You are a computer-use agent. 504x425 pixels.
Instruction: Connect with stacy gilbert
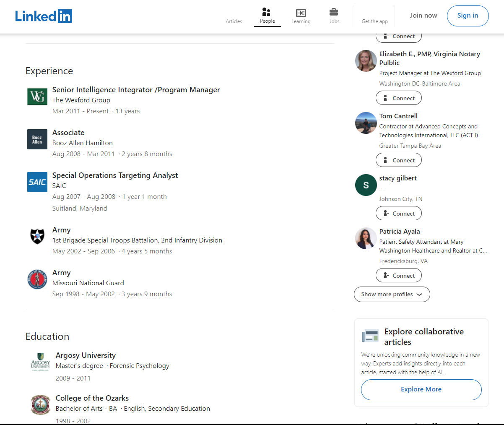click(399, 214)
